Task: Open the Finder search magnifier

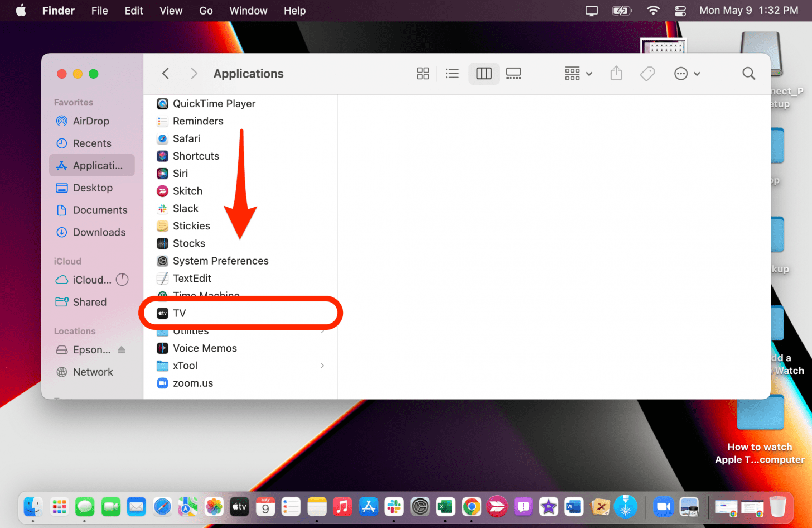Action: [748, 74]
